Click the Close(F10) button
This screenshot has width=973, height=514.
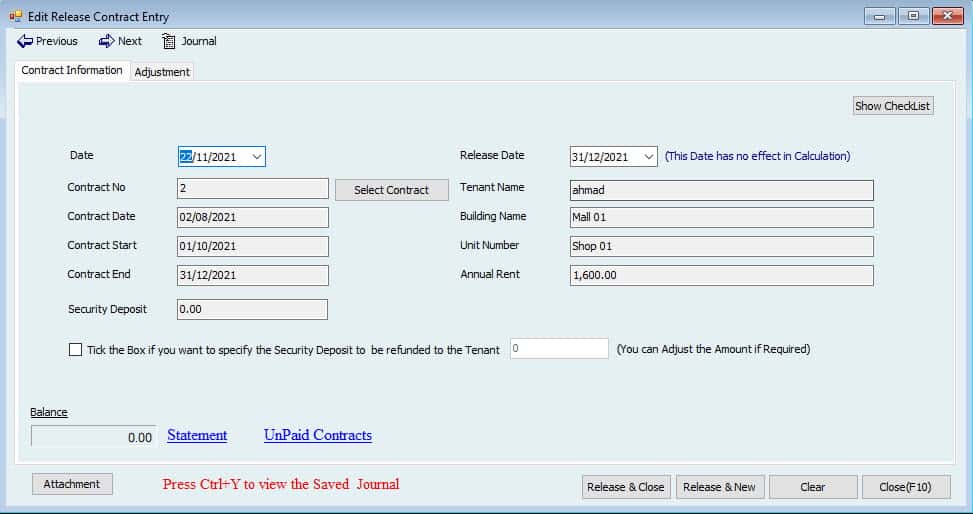tap(905, 487)
